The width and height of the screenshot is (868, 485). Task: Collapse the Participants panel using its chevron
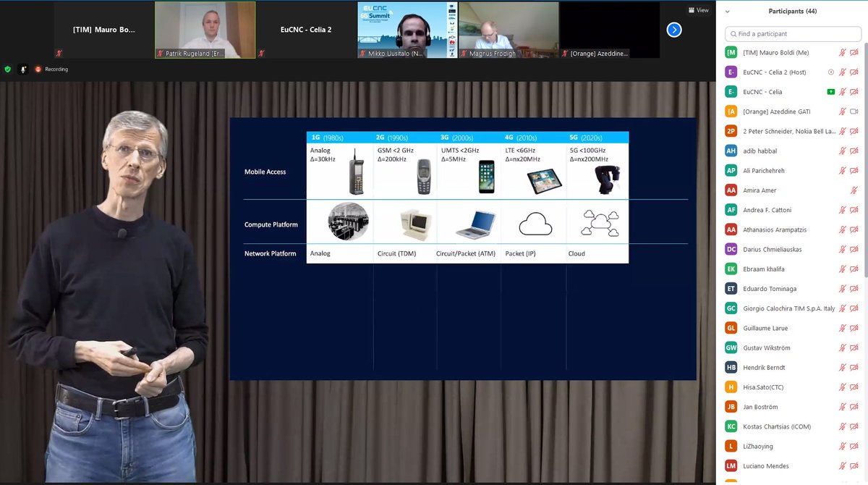(726, 11)
